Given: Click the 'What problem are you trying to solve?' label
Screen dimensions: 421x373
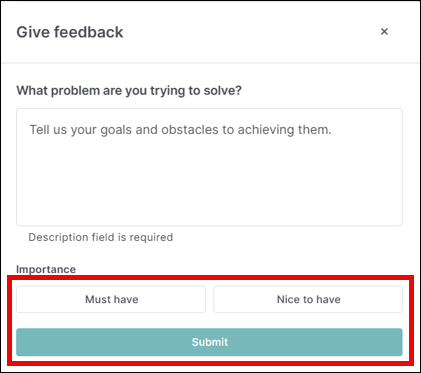Looking at the screenshot, I should click(x=129, y=91).
